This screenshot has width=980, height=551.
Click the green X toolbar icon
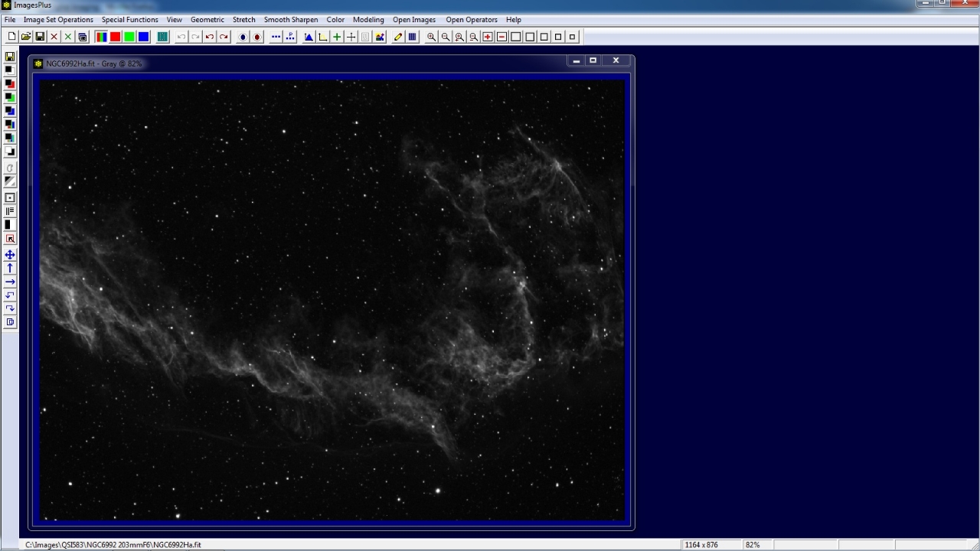(x=68, y=37)
